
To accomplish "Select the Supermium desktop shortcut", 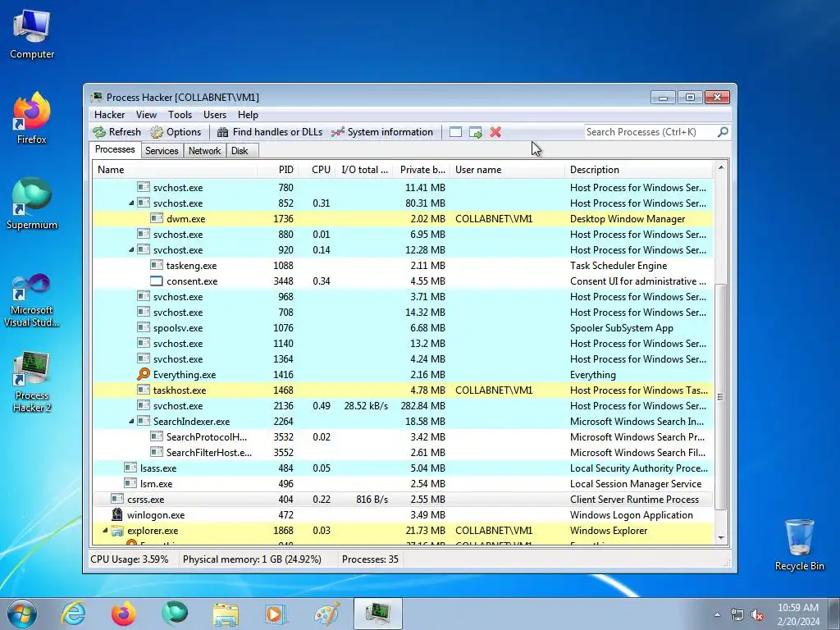I will 32,203.
